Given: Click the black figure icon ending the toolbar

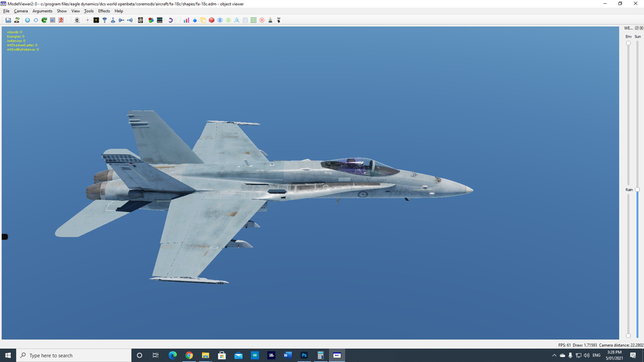Looking at the screenshot, I should pyautogui.click(x=279, y=20).
